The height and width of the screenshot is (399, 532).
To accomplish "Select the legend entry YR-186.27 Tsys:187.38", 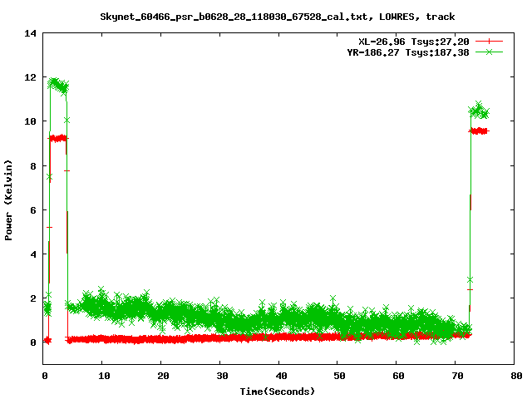I will [408, 52].
